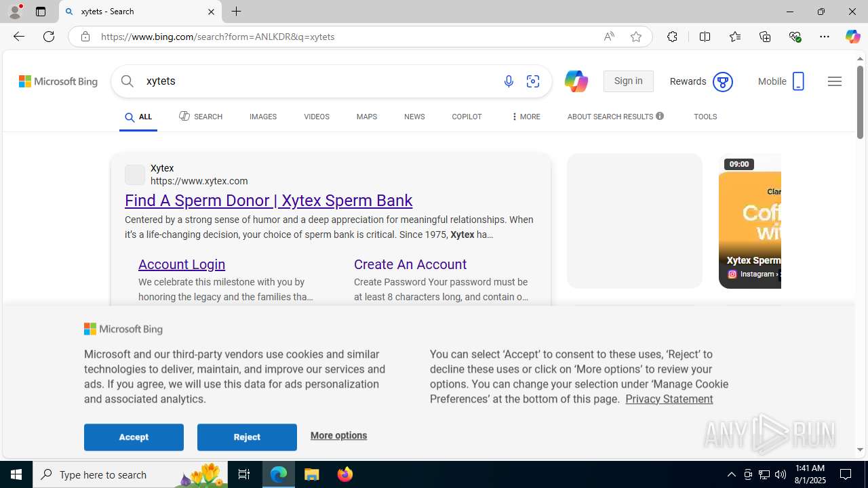Screen dimensions: 868x488
Task: Open Task View on taskbar
Action: coord(244,474)
